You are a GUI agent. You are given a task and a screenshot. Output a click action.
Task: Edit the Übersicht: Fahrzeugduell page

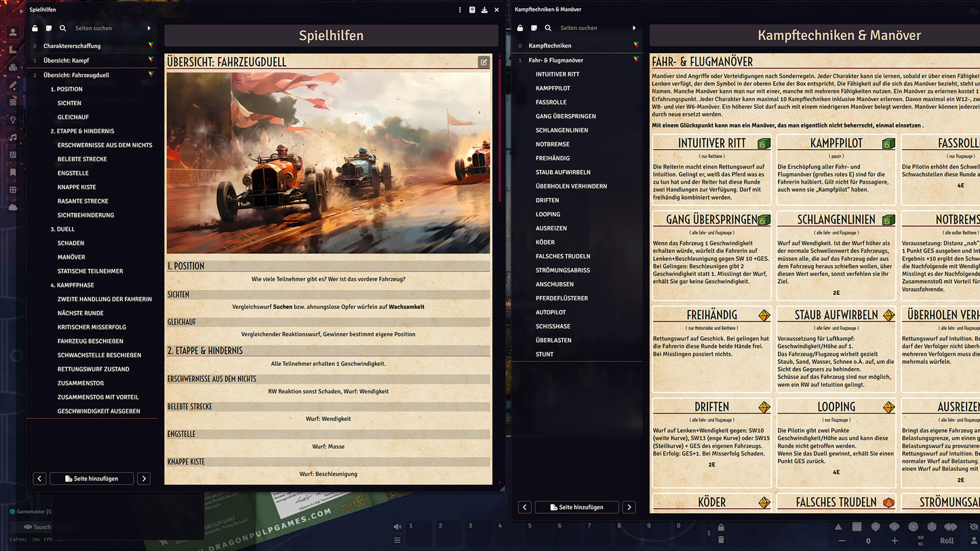pos(484,62)
